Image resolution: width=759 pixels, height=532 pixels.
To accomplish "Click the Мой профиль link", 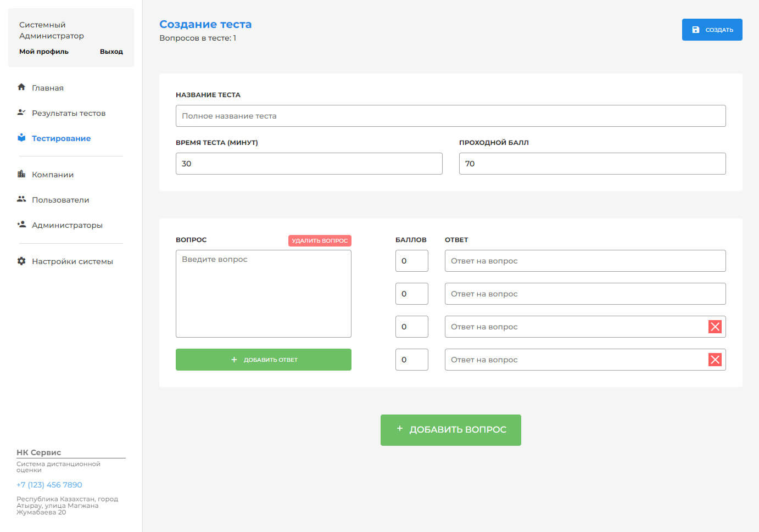I will click(44, 52).
